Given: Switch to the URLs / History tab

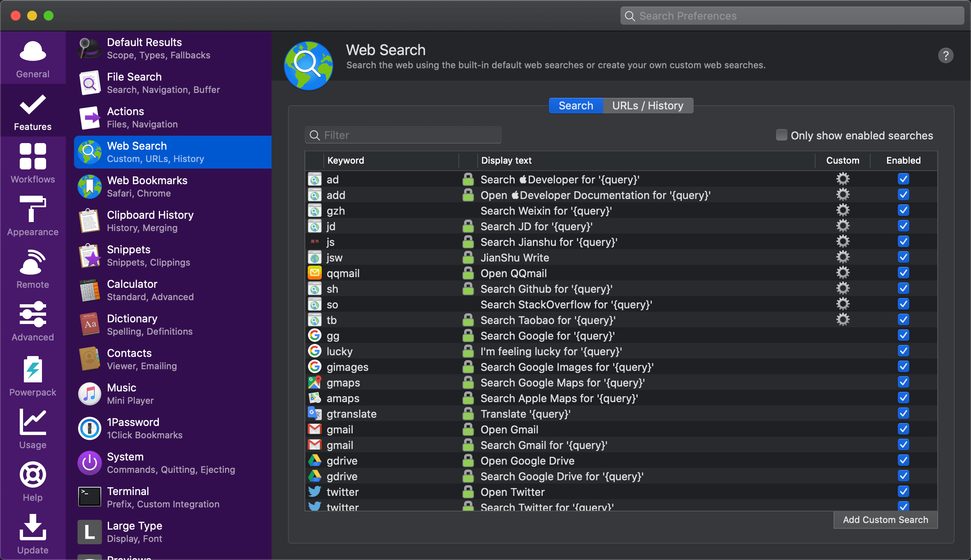Looking at the screenshot, I should [648, 106].
